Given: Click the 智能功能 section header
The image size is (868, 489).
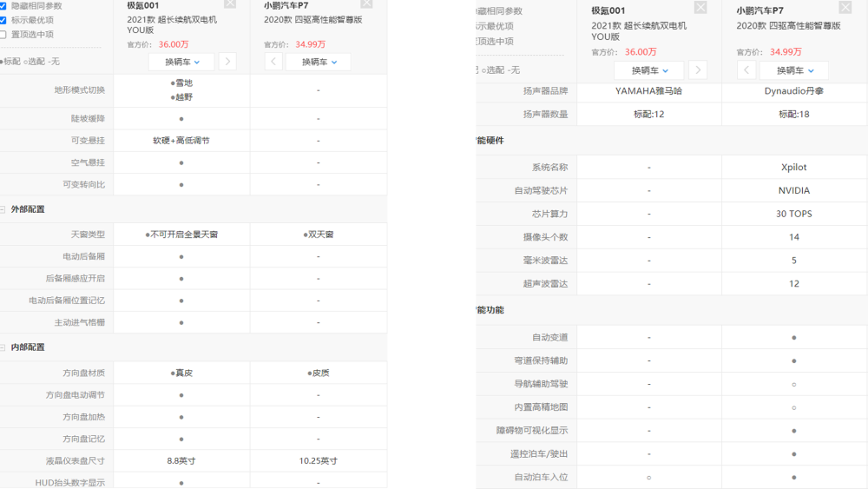Looking at the screenshot, I should (490, 309).
